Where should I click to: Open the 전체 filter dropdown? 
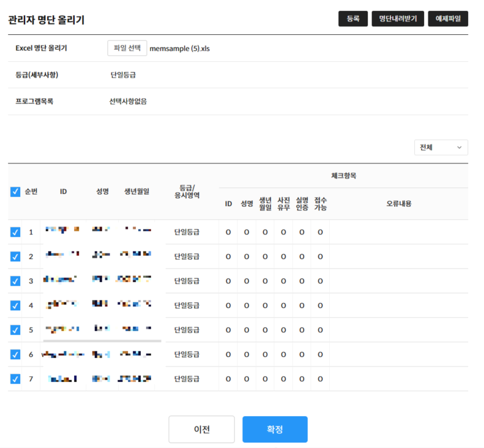click(441, 147)
